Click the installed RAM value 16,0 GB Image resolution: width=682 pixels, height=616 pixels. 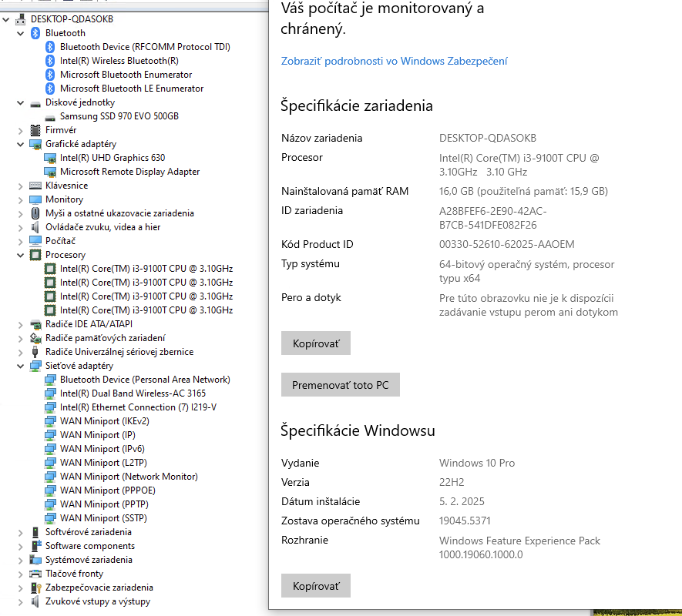pyautogui.click(x=524, y=191)
